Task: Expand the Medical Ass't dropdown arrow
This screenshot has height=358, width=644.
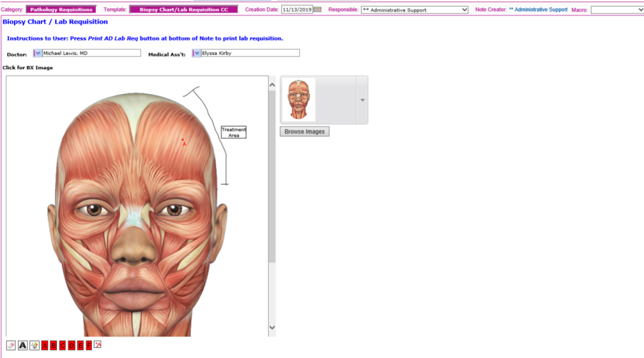Action: point(197,53)
